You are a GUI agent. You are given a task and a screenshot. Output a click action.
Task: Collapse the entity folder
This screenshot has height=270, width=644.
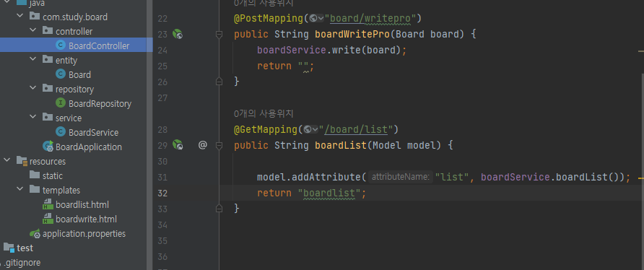pyautogui.click(x=33, y=60)
